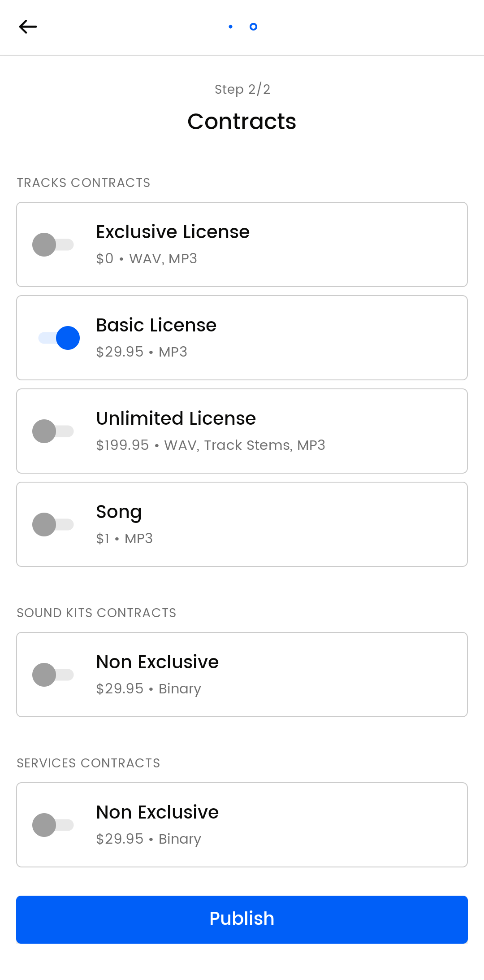Tap the first step indicator dot
This screenshot has width=484, height=980.
coord(230,27)
